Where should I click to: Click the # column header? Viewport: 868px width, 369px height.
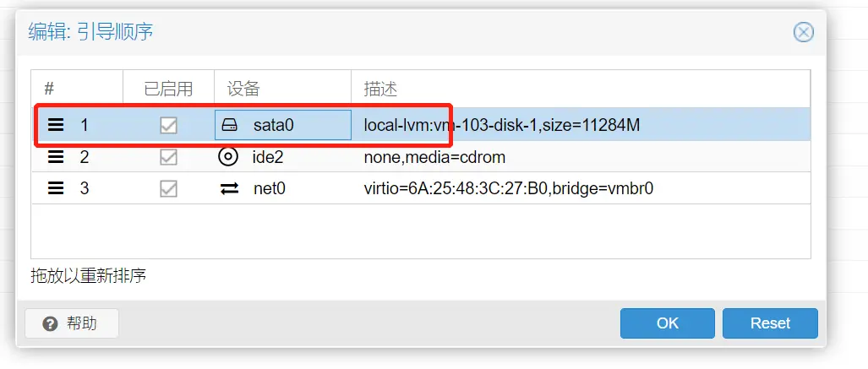click(x=77, y=89)
